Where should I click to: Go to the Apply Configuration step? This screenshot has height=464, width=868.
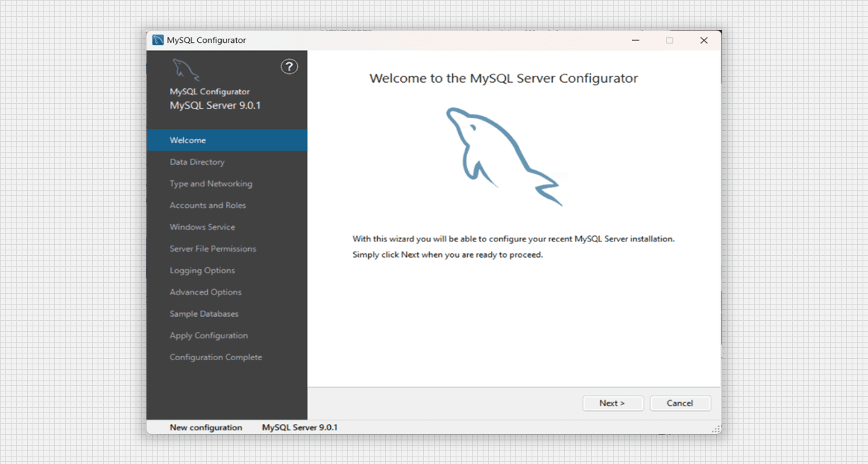[209, 336]
